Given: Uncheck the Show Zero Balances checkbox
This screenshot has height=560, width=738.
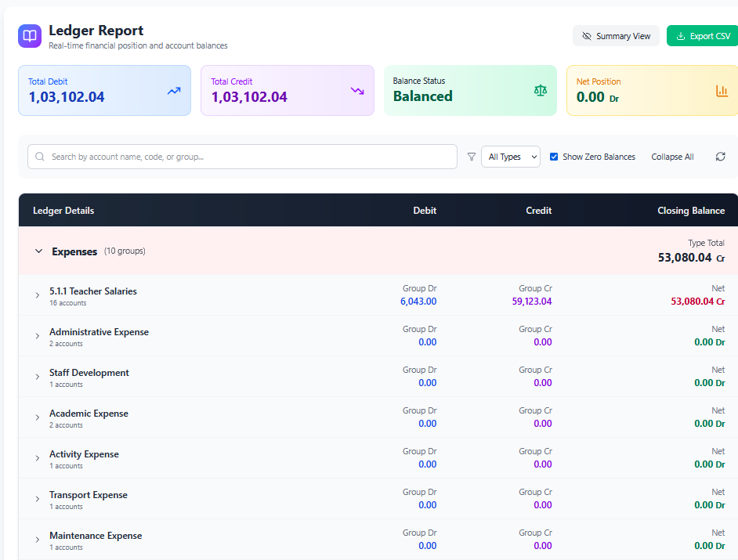Looking at the screenshot, I should (554, 157).
